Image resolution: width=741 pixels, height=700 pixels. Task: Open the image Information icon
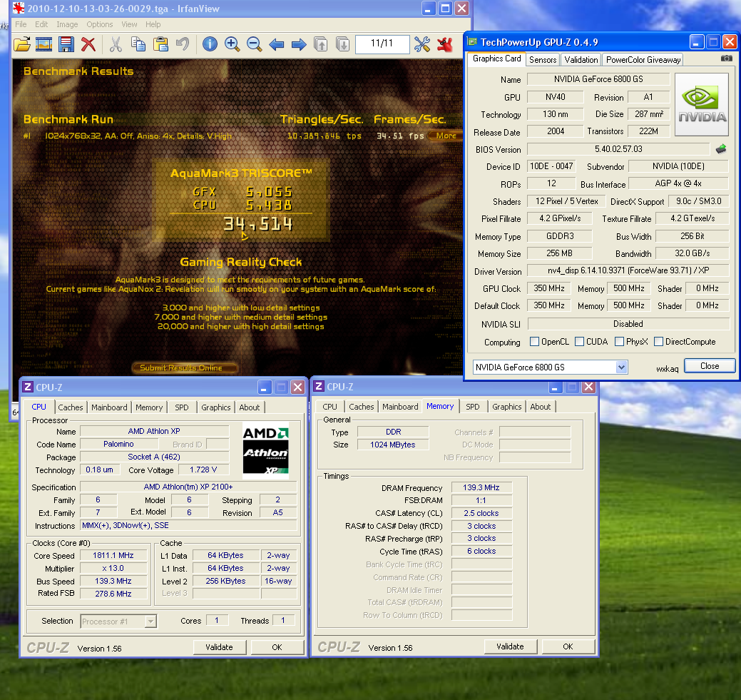210,44
